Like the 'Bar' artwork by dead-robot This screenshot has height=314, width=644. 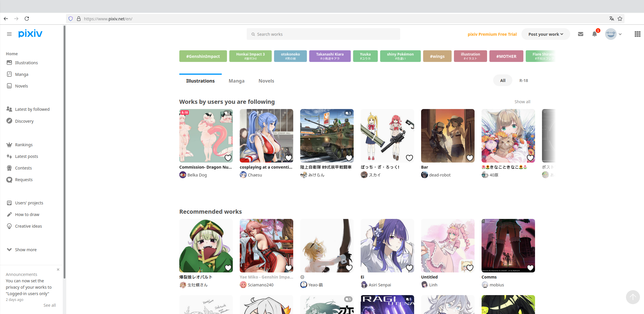coord(470,158)
